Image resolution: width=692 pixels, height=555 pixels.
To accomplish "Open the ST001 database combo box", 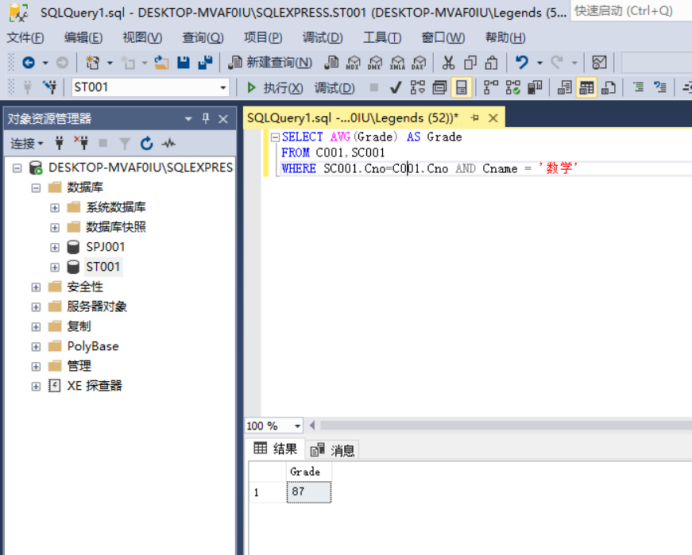I will pyautogui.click(x=150, y=87).
